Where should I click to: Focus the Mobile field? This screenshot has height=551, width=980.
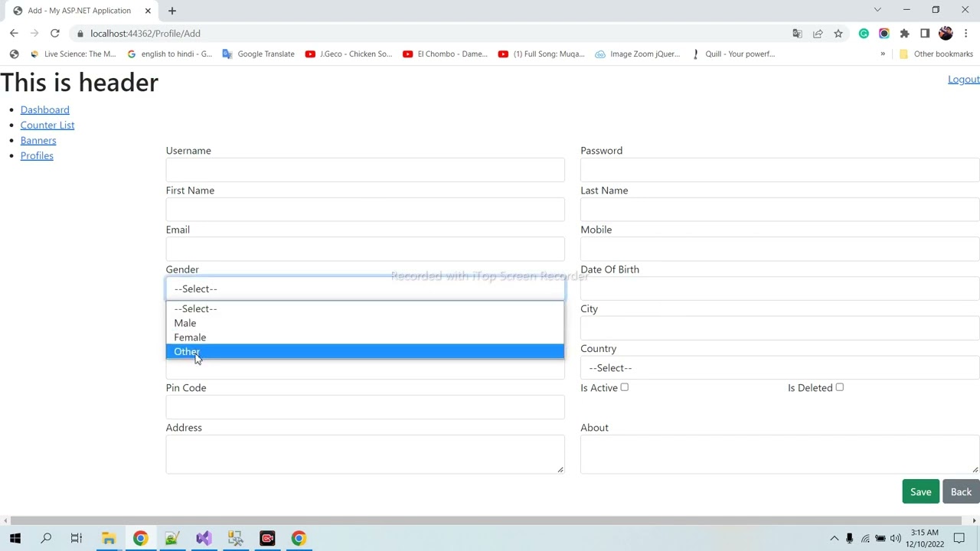(x=780, y=249)
